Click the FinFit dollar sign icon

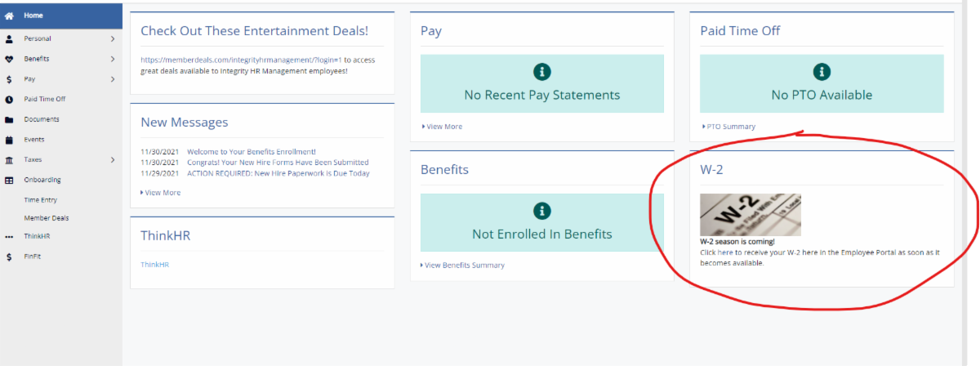pos(9,257)
